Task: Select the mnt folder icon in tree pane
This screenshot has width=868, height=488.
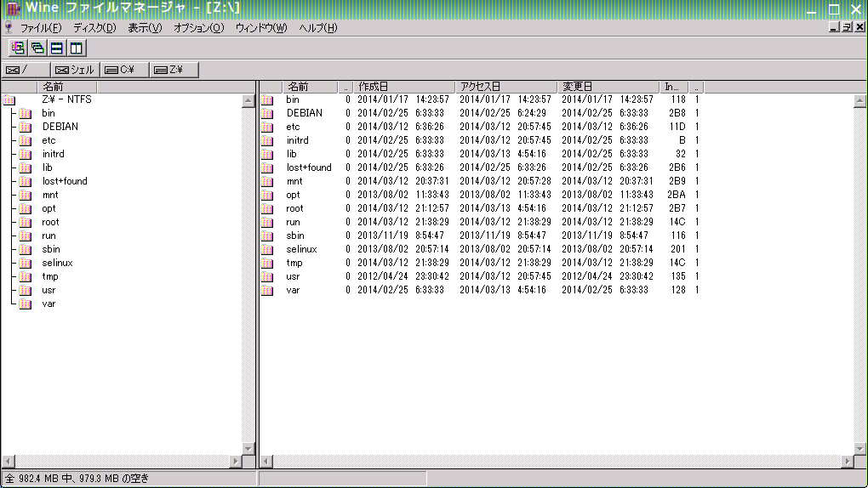Action: (x=25, y=195)
